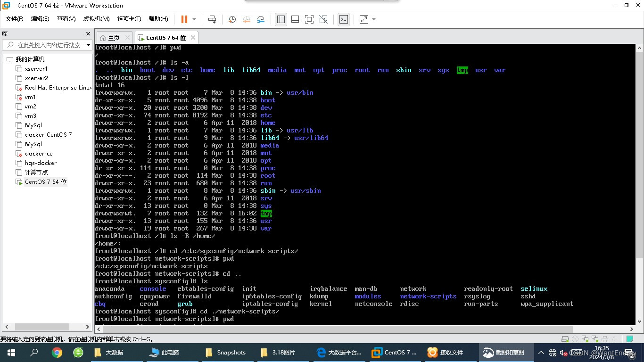Collapse the 我的计算机 tree node
The image size is (644, 362).
tap(3, 59)
